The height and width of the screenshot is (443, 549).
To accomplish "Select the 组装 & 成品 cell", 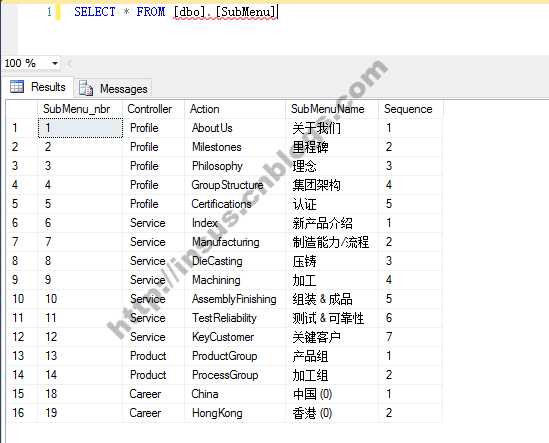I will (x=332, y=299).
